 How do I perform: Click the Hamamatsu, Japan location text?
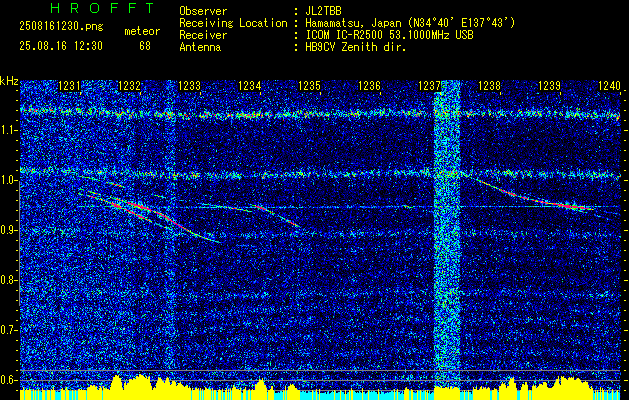click(x=410, y=23)
